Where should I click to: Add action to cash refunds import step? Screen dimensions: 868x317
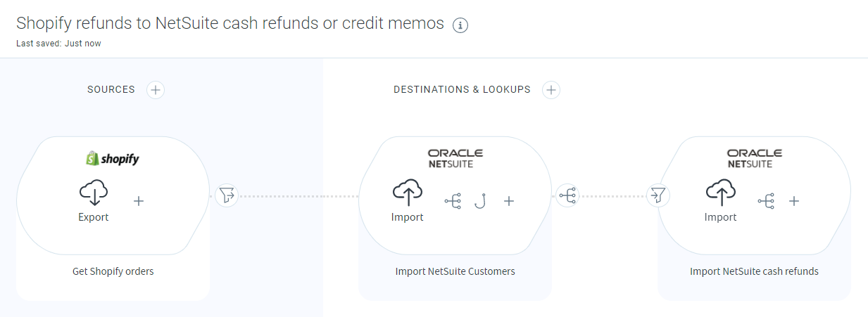tap(794, 201)
